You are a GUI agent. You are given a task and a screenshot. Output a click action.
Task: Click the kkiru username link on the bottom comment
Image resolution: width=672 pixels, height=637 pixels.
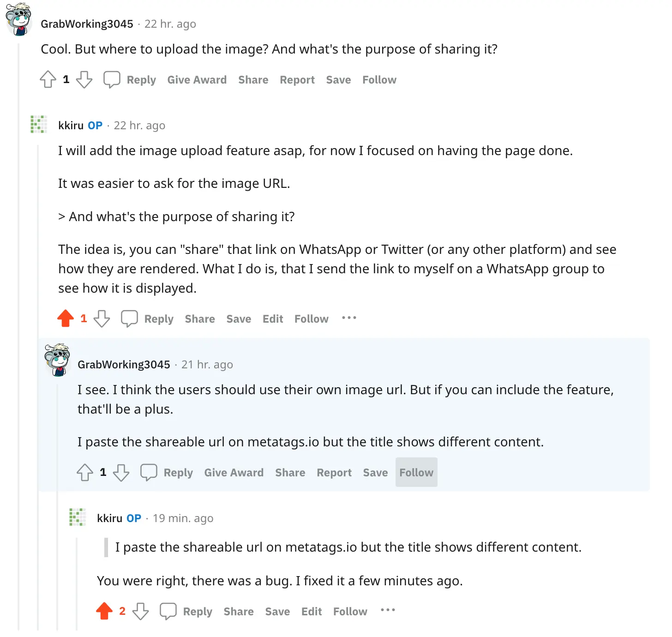[110, 518]
